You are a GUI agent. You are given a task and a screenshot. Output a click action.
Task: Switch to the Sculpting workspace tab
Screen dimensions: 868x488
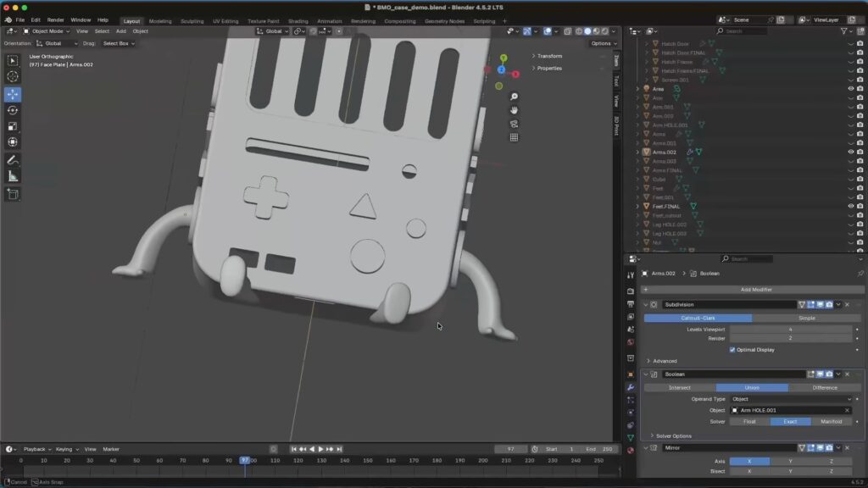pyautogui.click(x=192, y=21)
